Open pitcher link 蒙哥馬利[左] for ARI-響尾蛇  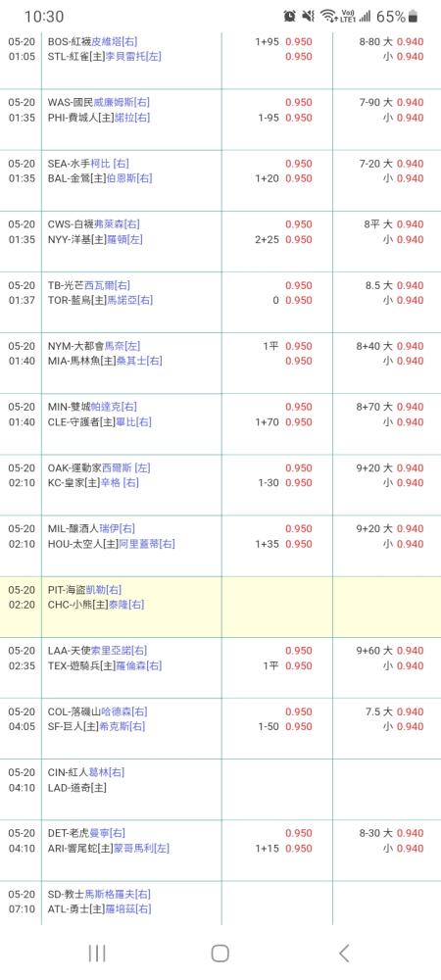point(139,848)
